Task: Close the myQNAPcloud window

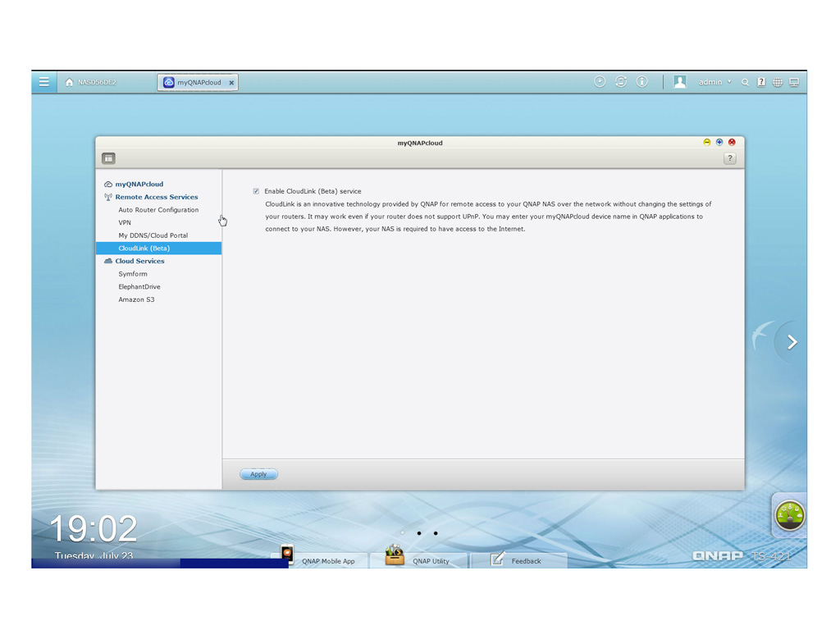Action: point(732,142)
